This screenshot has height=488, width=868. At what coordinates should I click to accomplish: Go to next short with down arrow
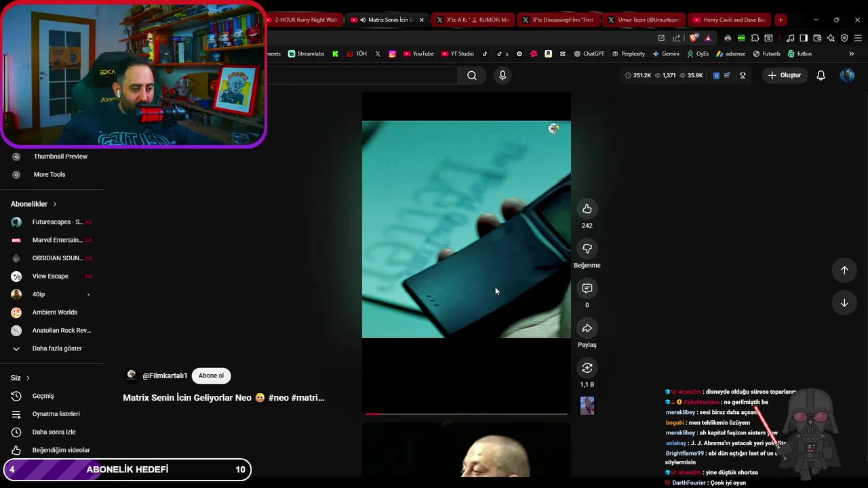tap(844, 303)
